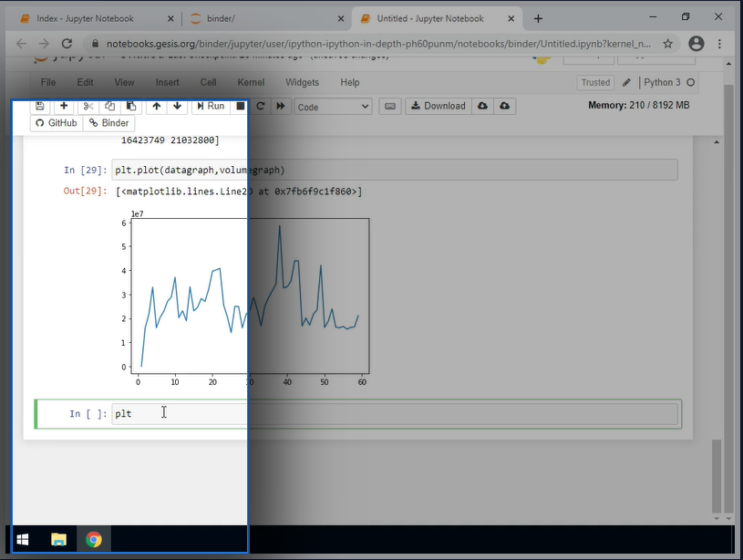743x560 pixels.
Task: Click the first cloud icon after Download
Action: tap(482, 106)
